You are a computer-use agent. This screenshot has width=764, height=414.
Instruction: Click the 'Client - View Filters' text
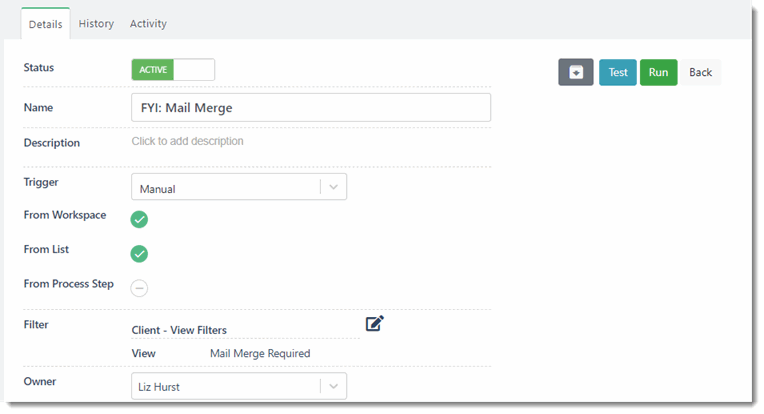pos(179,330)
